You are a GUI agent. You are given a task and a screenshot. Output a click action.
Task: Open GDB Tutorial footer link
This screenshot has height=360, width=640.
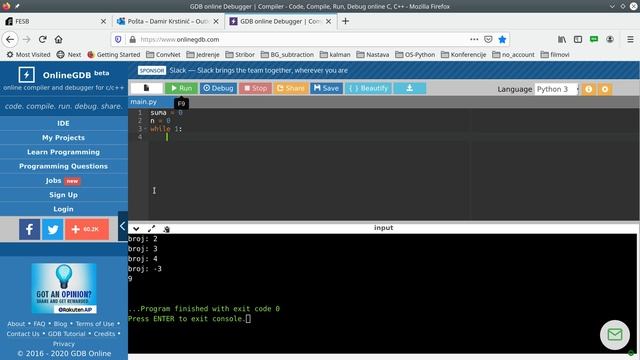click(67, 334)
